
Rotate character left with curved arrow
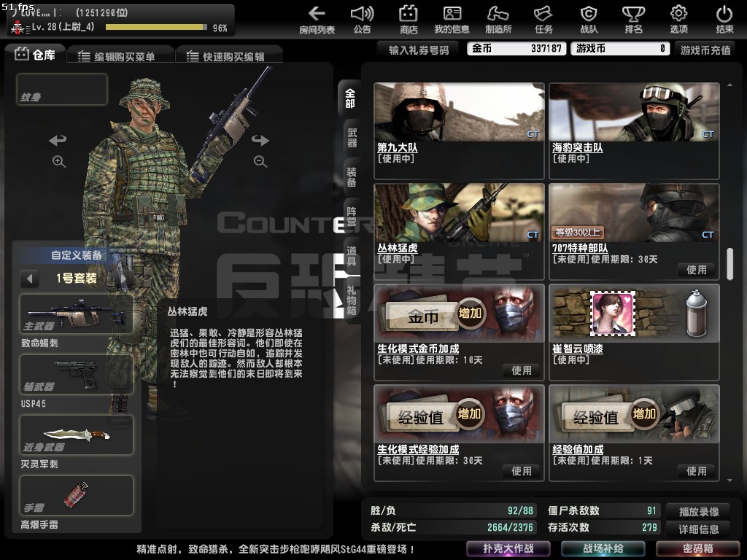[x=58, y=140]
